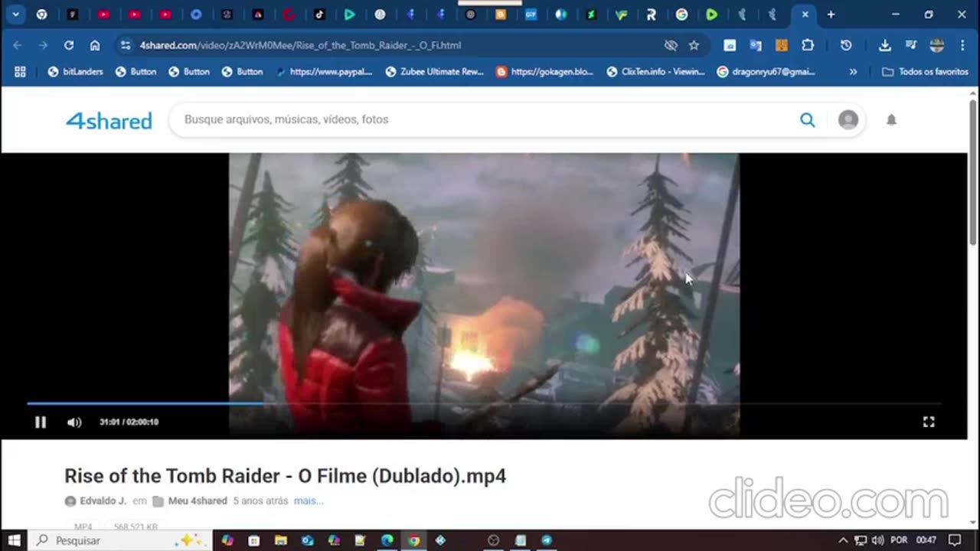
Task: Enter fullscreen mode in the video player
Action: tap(929, 422)
